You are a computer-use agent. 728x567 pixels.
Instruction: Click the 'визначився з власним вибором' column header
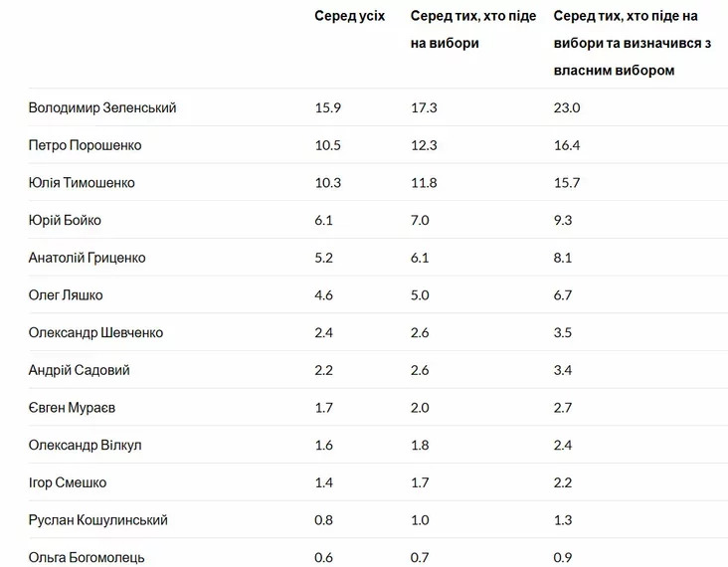632,43
